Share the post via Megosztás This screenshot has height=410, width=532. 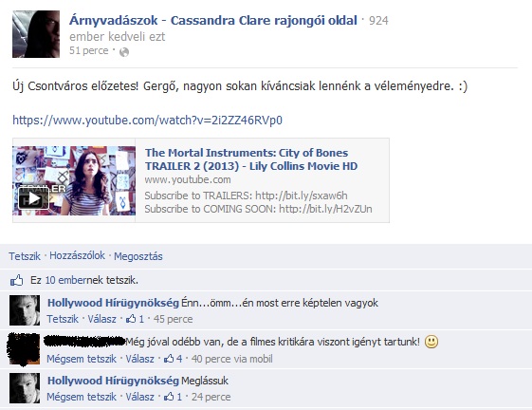138,256
